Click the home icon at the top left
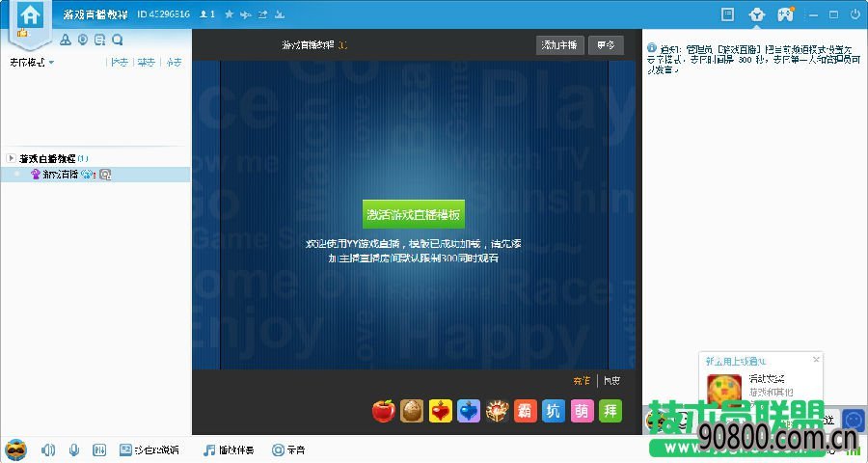 coord(30,15)
